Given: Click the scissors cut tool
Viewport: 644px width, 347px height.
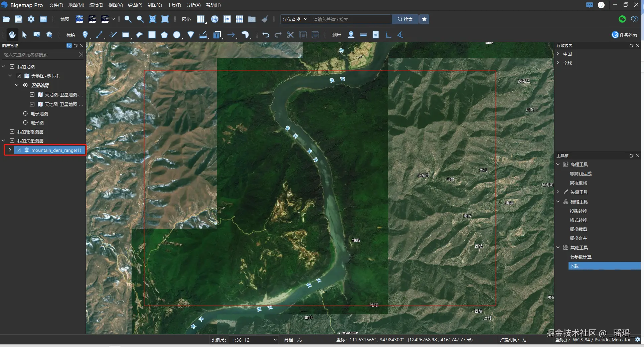Looking at the screenshot, I should [x=290, y=35].
